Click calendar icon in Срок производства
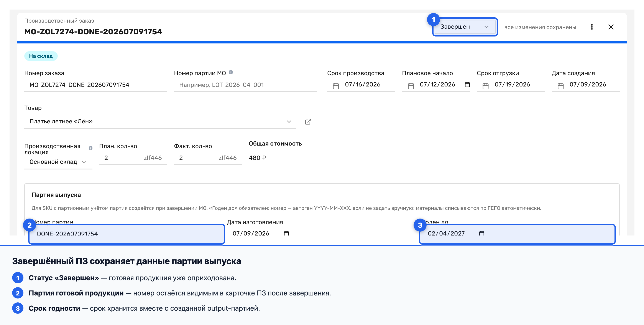Image resolution: width=644 pixels, height=325 pixels. point(336,86)
